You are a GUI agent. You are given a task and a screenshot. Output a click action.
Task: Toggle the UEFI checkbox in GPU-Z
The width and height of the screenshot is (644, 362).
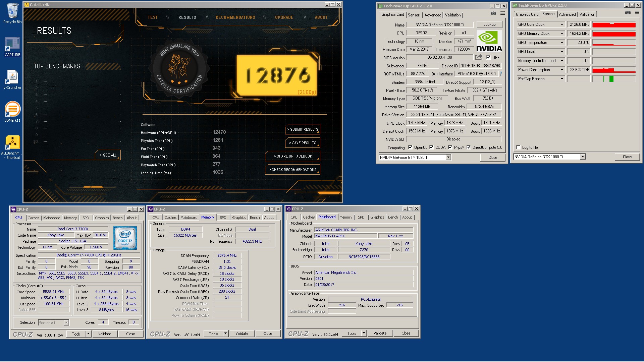point(488,57)
